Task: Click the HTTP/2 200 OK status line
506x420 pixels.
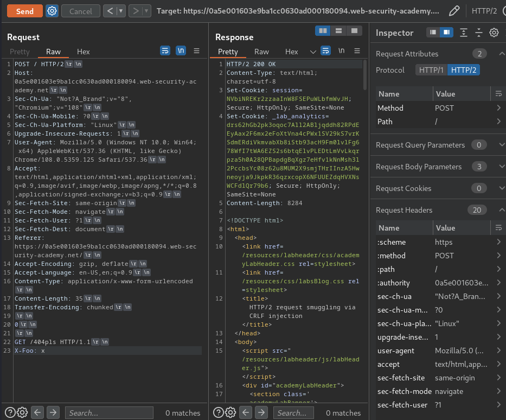Action: pos(251,64)
